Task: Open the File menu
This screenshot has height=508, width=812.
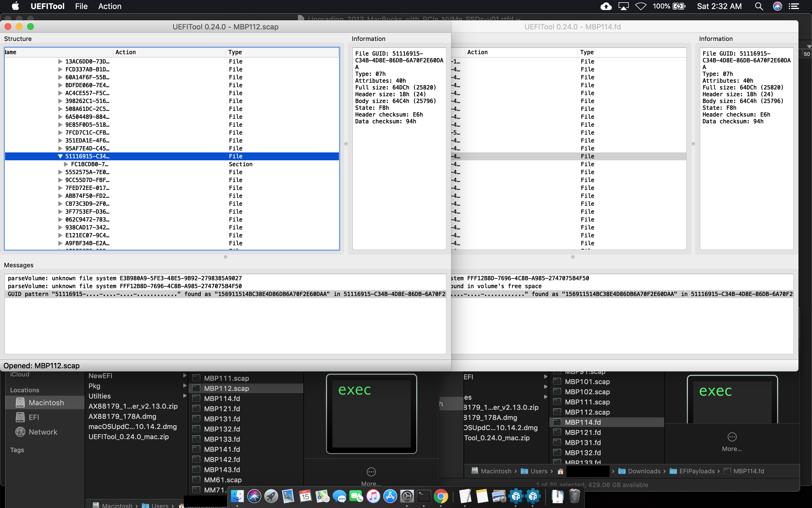Action: coord(81,6)
